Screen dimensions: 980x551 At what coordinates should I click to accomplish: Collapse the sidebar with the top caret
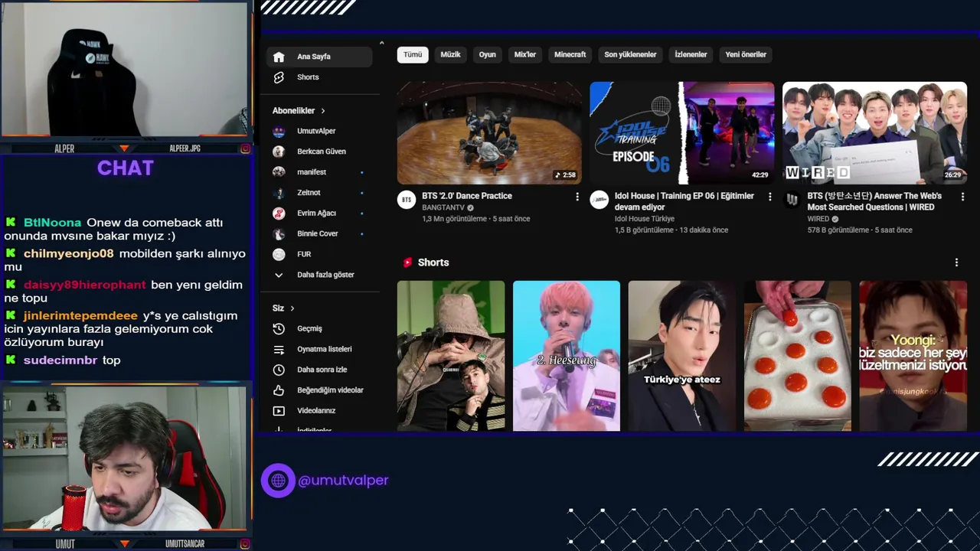[381, 44]
